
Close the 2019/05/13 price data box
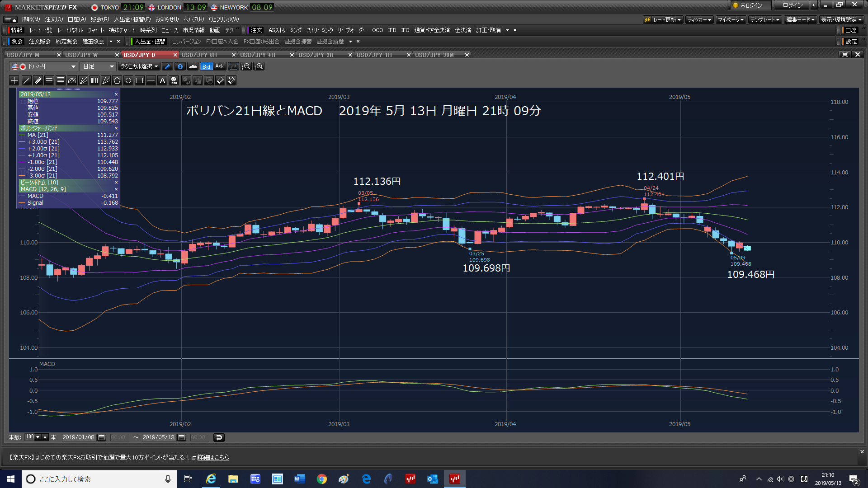(x=116, y=94)
